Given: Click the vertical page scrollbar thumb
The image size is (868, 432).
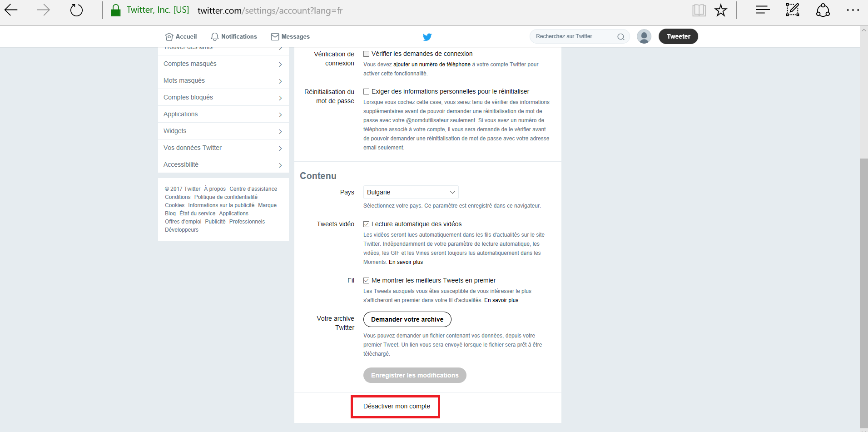Looking at the screenshot, I should pyautogui.click(x=863, y=293).
